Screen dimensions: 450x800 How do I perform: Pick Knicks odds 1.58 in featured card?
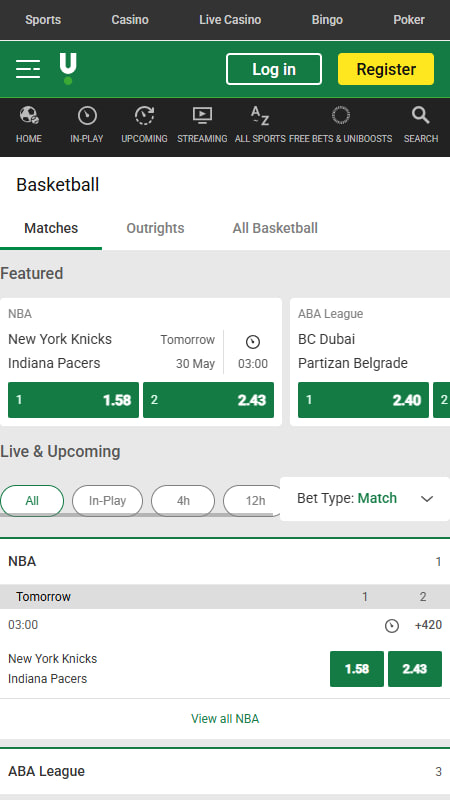(73, 400)
